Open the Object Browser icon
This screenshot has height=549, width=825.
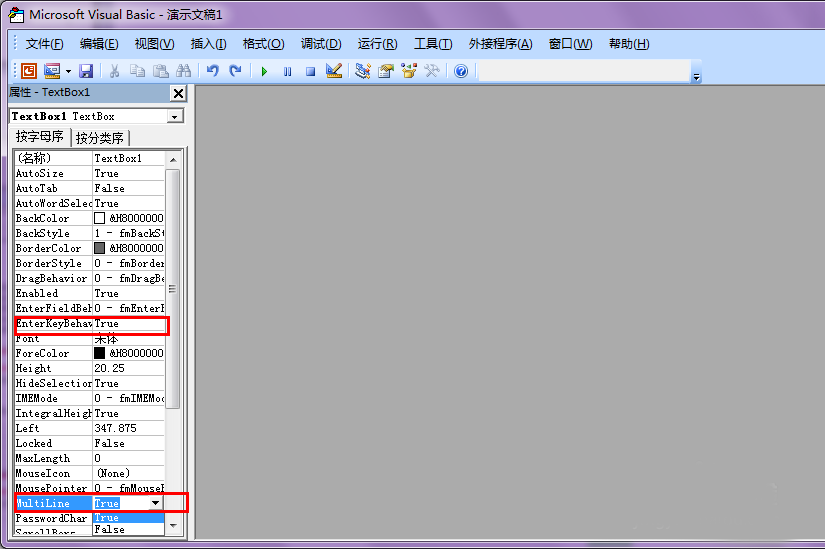(x=409, y=71)
